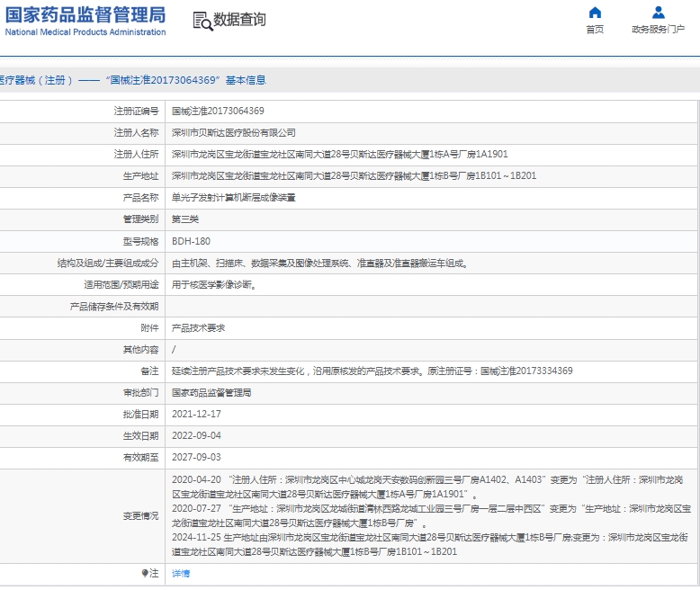Click the 备注 row label
Image resolution: width=700 pixels, height=590 pixels.
tap(149, 371)
